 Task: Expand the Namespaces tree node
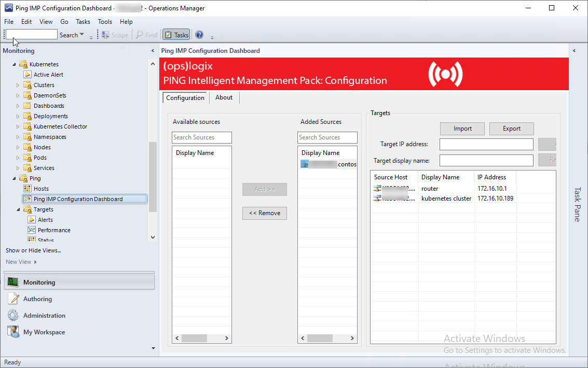[x=18, y=137]
